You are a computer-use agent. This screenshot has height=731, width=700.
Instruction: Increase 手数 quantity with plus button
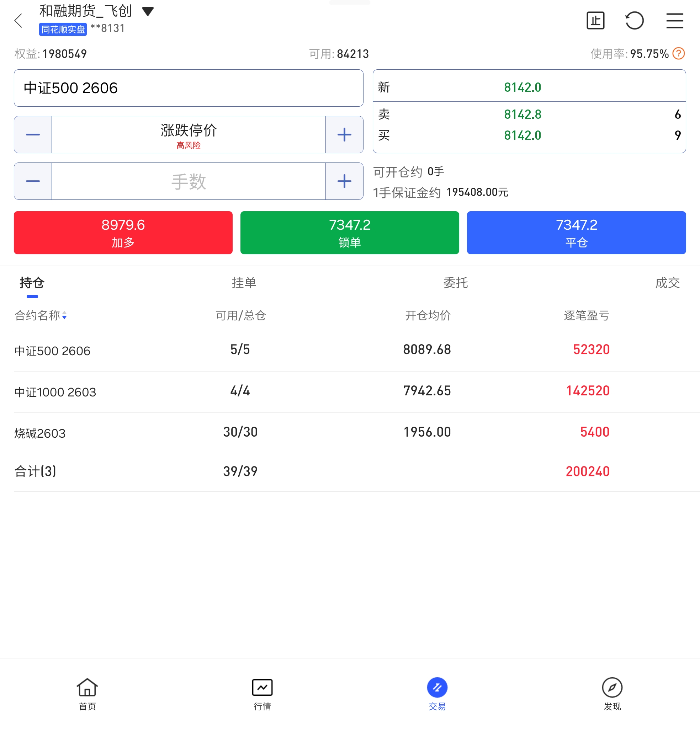(x=344, y=181)
